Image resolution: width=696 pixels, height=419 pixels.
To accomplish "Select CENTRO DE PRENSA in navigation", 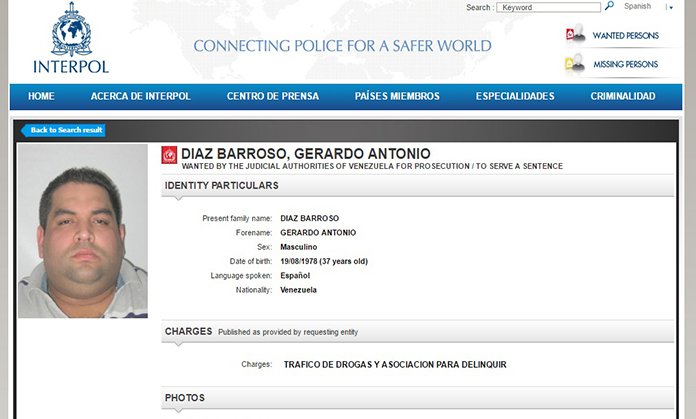I will click(273, 97).
